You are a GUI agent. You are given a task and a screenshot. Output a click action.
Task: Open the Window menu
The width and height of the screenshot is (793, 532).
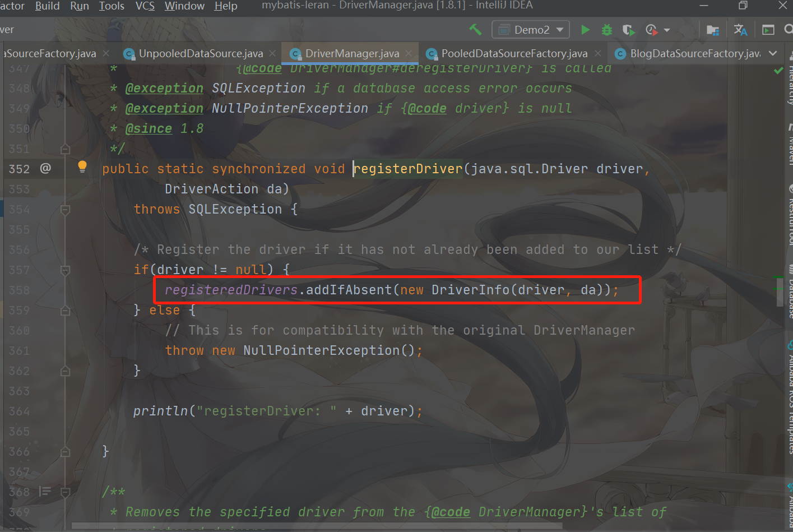tap(184, 6)
